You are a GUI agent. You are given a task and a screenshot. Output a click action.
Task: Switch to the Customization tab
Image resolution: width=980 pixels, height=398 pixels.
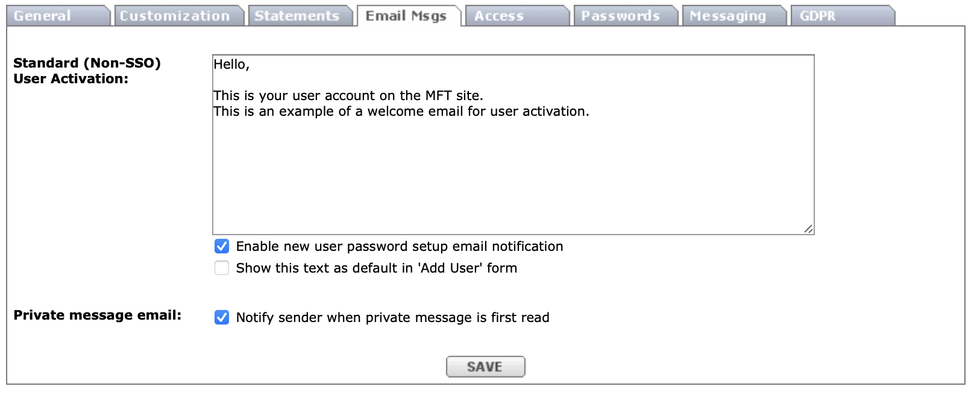pyautogui.click(x=174, y=16)
